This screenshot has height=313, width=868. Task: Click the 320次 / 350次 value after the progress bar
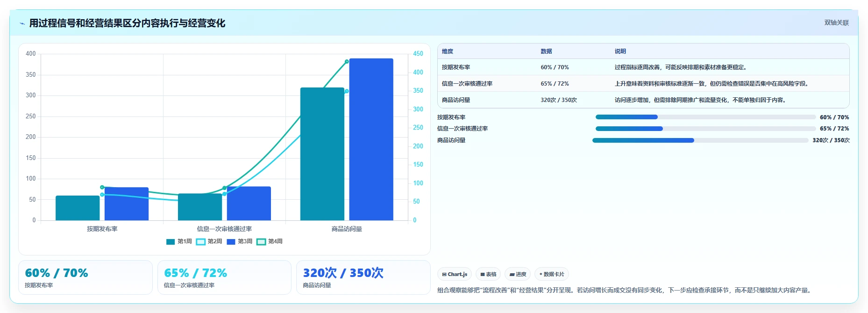click(831, 140)
